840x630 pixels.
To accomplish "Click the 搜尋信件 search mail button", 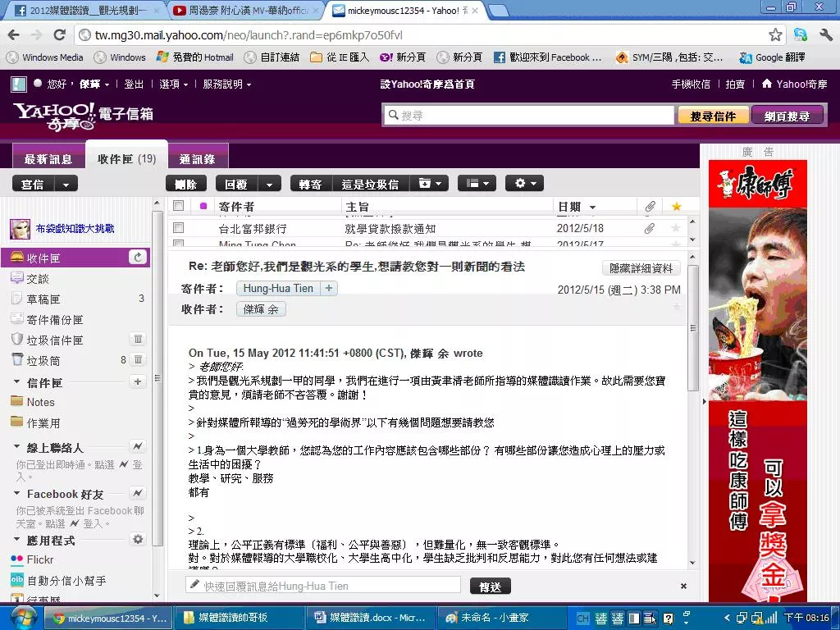I will click(713, 116).
